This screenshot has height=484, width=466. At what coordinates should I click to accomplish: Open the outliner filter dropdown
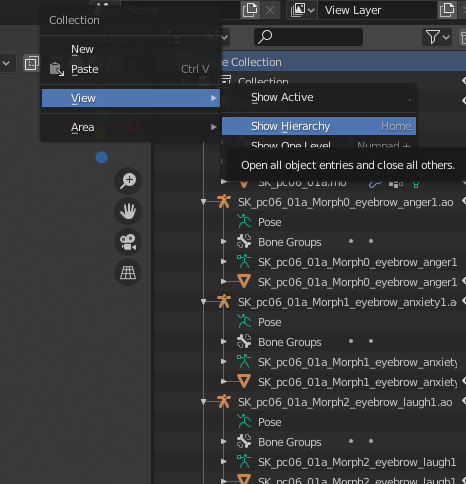(437, 37)
